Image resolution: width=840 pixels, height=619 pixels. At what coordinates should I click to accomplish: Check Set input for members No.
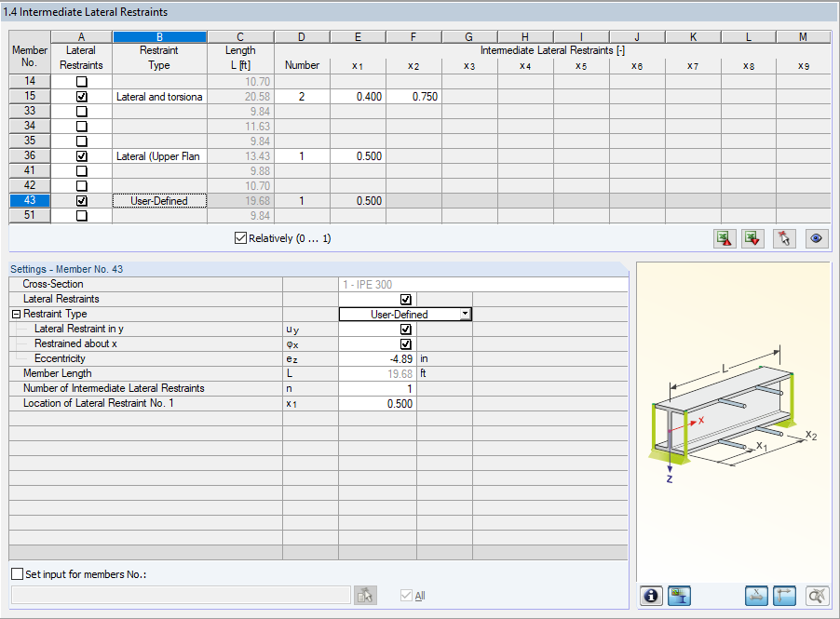[17, 574]
